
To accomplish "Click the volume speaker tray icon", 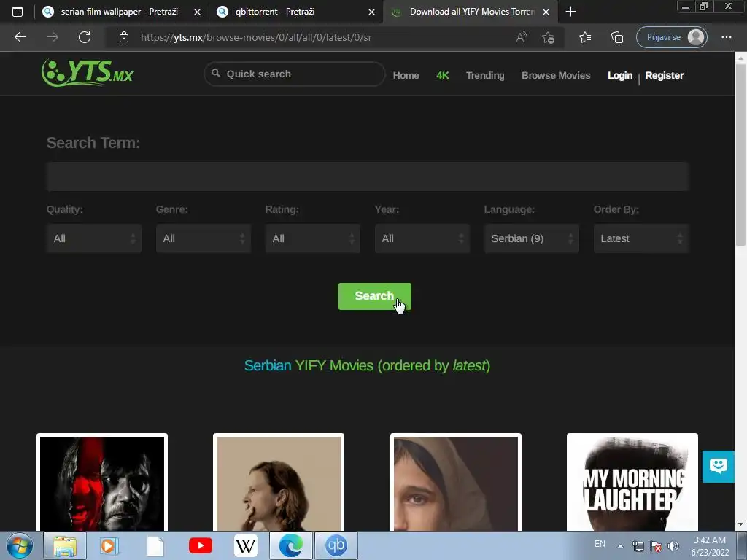I will coord(673,545).
